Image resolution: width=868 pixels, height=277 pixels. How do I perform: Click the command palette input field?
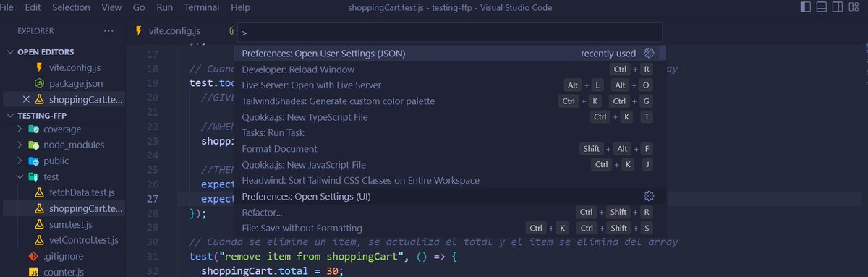[x=450, y=33]
